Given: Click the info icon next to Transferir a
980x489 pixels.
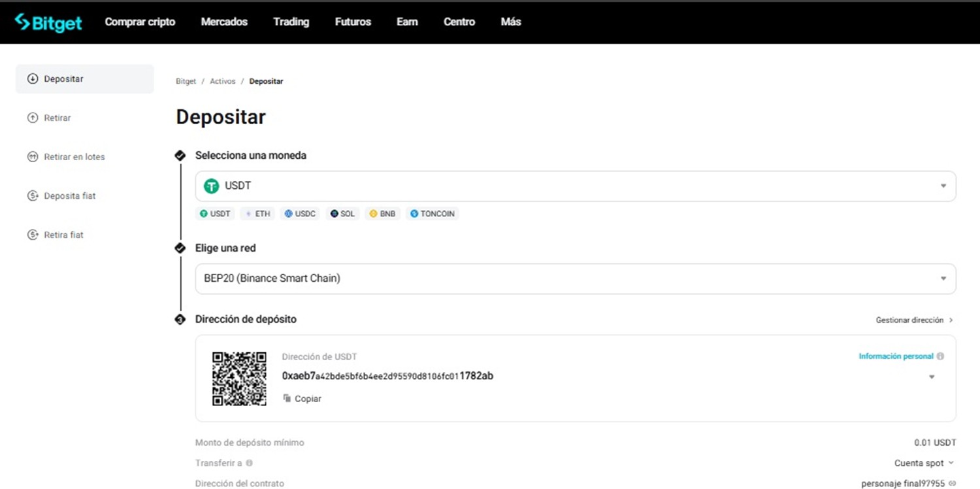Looking at the screenshot, I should coord(249,463).
